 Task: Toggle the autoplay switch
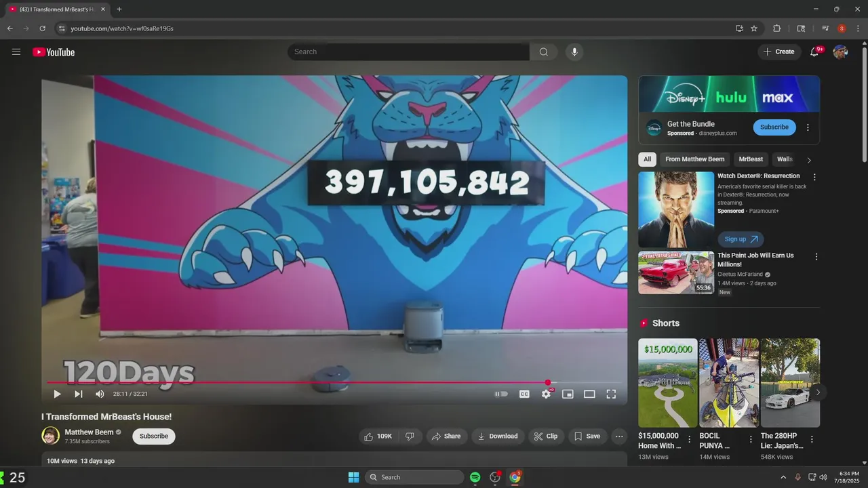(501, 394)
